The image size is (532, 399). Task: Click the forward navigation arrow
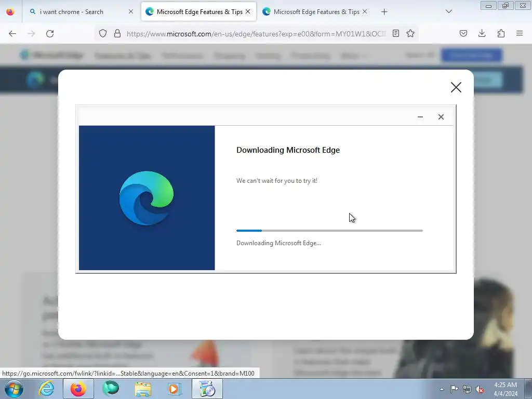pyautogui.click(x=31, y=34)
